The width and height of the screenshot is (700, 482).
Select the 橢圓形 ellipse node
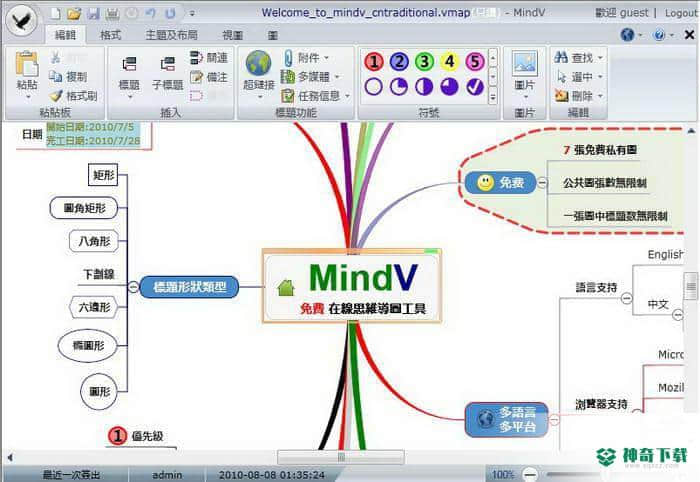tap(88, 345)
